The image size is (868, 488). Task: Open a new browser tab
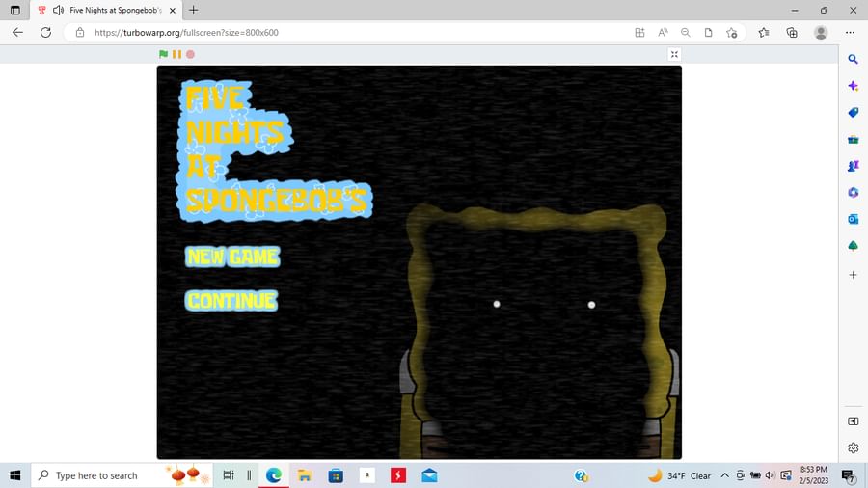[193, 10]
